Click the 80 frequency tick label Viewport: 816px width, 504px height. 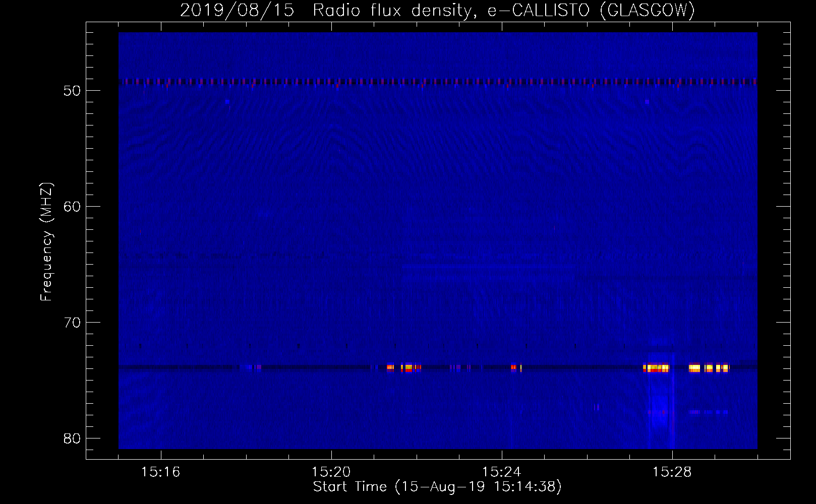[x=72, y=438]
